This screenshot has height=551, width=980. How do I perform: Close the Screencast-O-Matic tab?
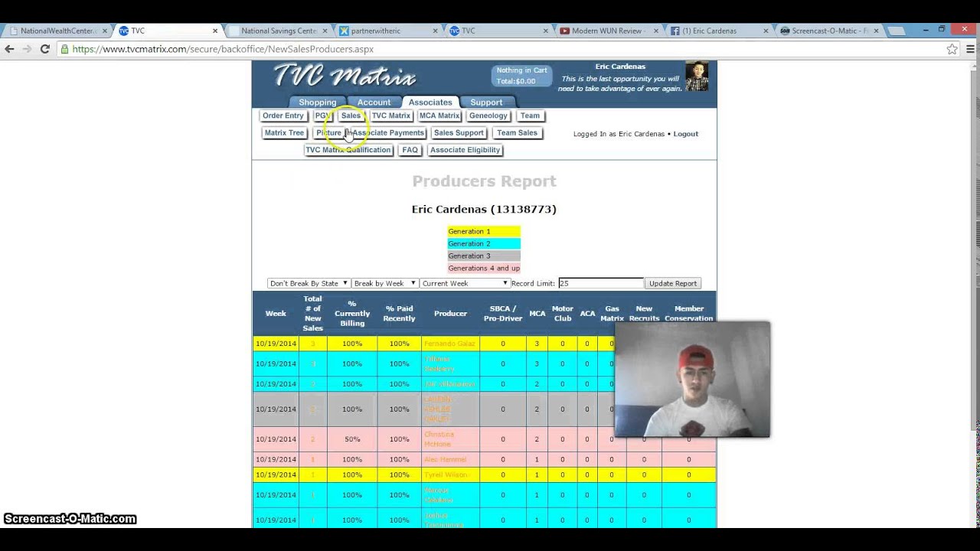click(x=877, y=31)
